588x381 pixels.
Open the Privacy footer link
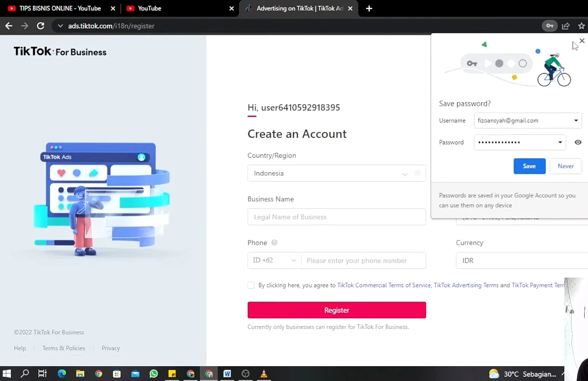coord(111,348)
